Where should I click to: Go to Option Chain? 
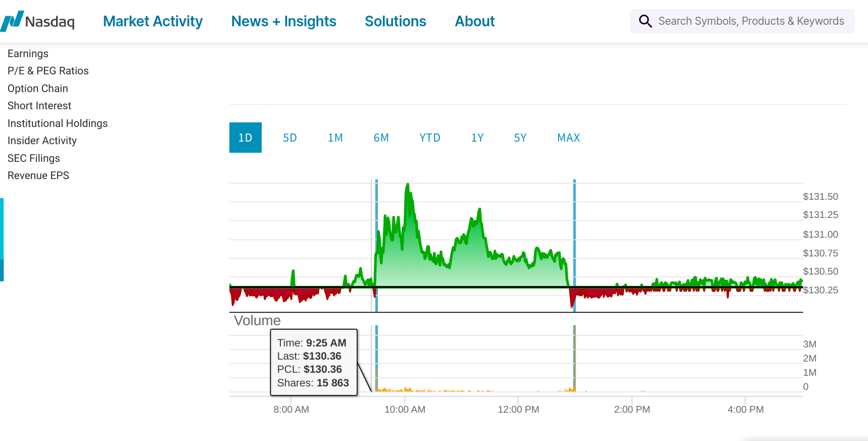pos(37,89)
